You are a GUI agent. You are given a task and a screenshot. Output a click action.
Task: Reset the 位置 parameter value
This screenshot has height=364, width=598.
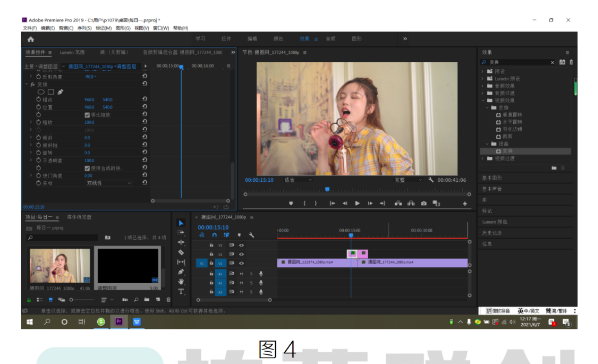[145, 107]
